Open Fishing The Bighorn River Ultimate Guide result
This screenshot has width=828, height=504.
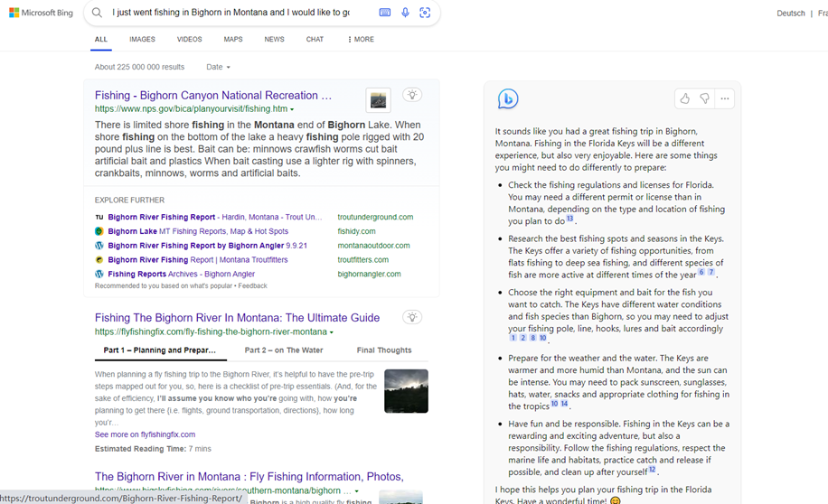[237, 318]
